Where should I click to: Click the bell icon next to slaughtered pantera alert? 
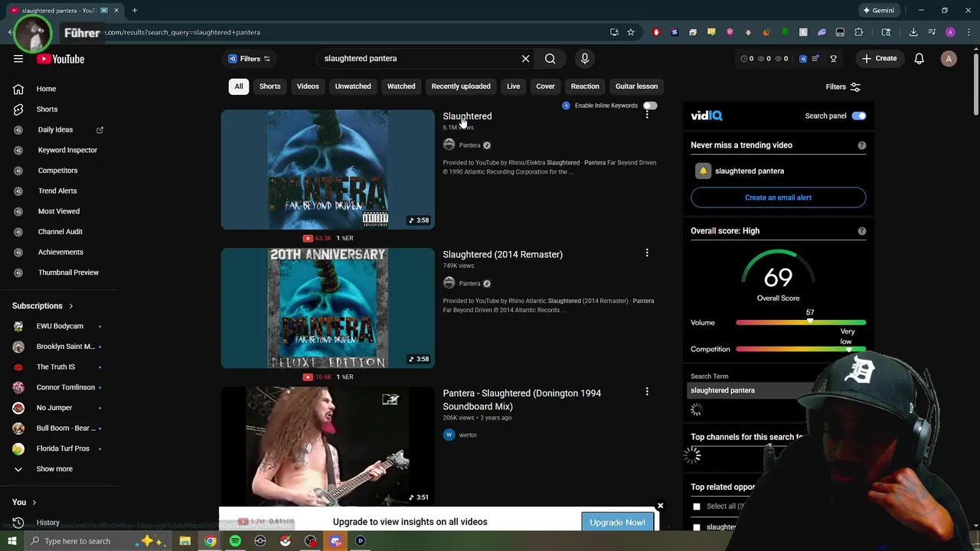703,171
